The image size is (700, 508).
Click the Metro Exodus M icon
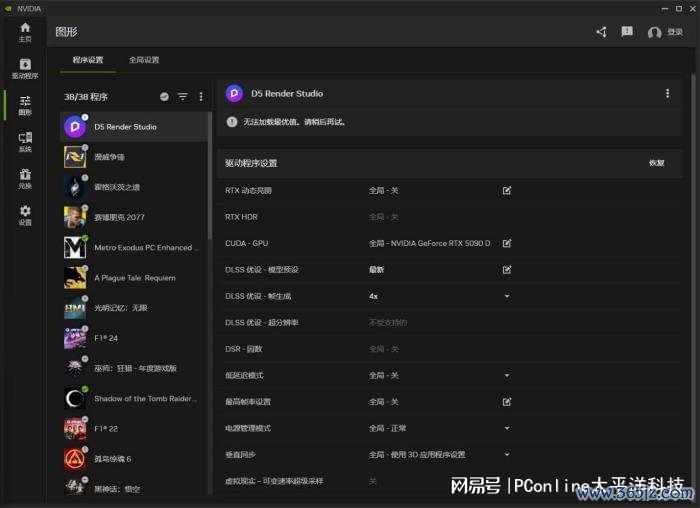pos(75,247)
